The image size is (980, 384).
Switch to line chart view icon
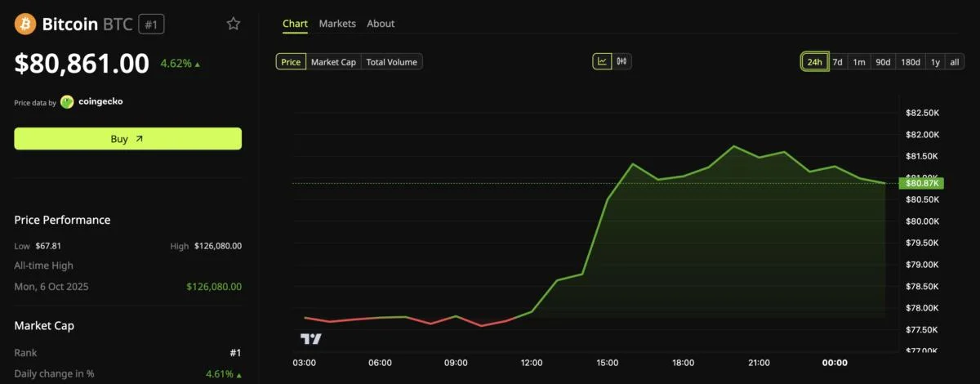[x=602, y=61]
